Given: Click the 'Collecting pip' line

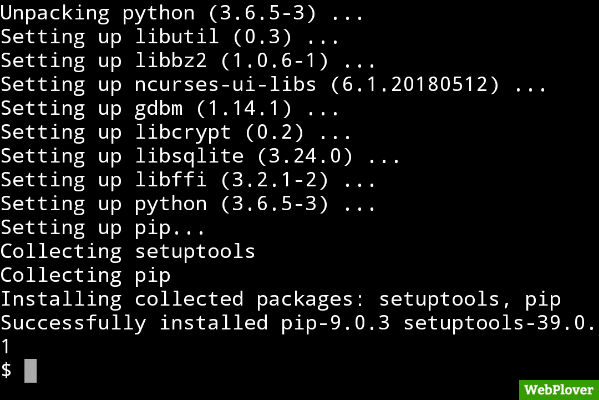Looking at the screenshot, I should (85, 275).
